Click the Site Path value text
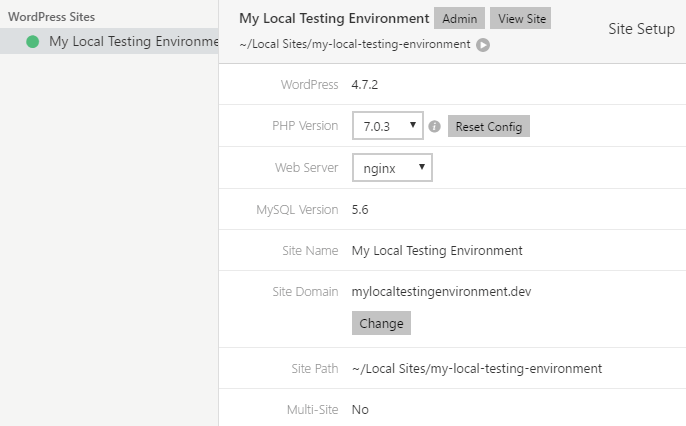The width and height of the screenshot is (686, 426). [477, 369]
